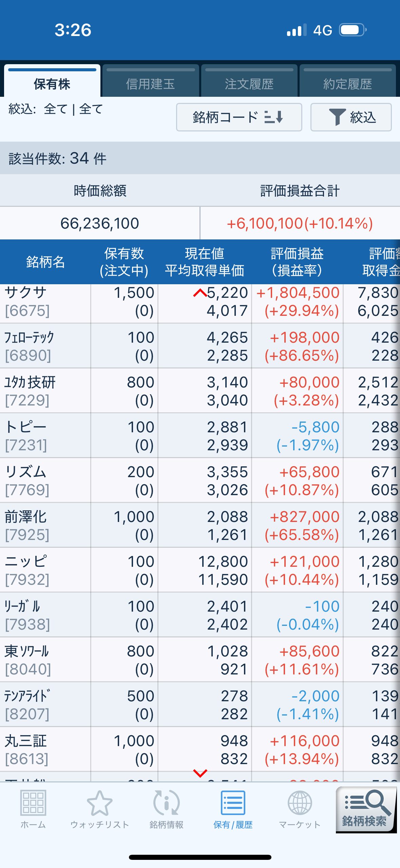
Task: Switch to the 約定履歴 tab
Action: coord(347,84)
